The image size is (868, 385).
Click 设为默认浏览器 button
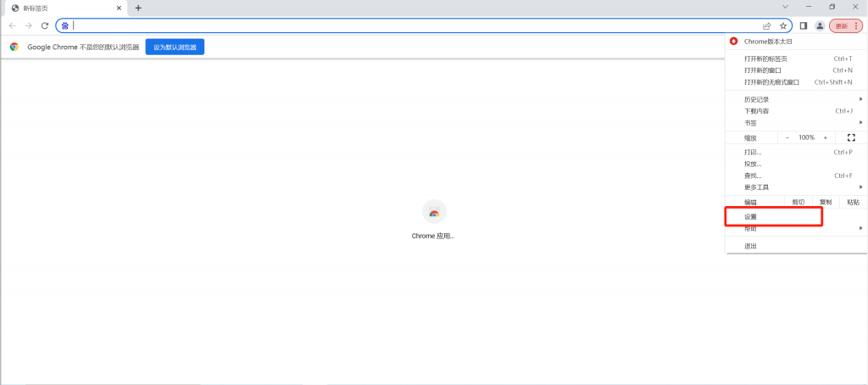pos(175,47)
